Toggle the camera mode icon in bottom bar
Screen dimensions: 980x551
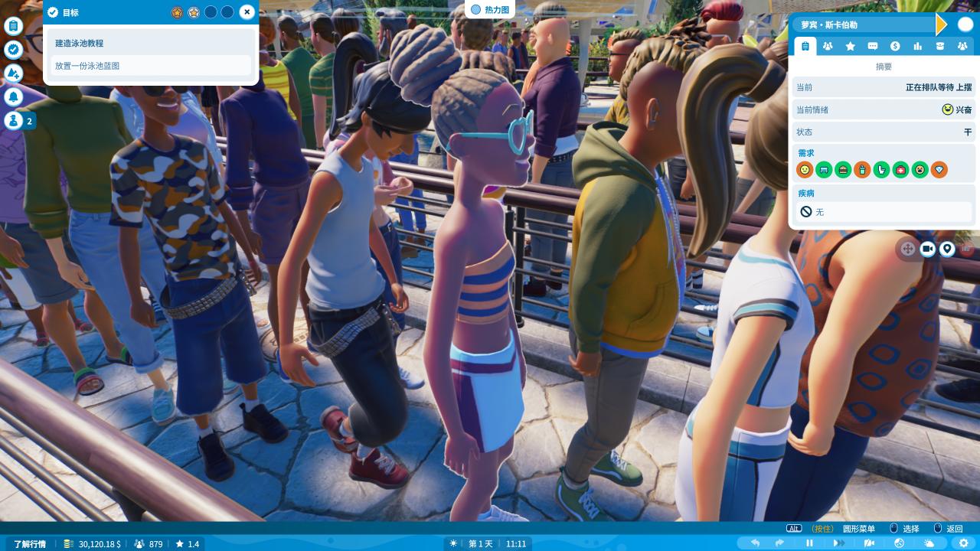[x=869, y=543]
